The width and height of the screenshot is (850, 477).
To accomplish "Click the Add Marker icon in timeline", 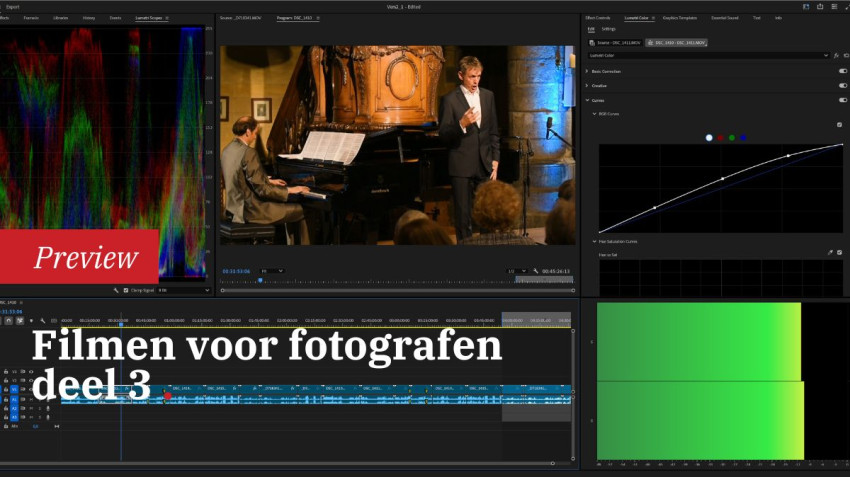I will 31,321.
